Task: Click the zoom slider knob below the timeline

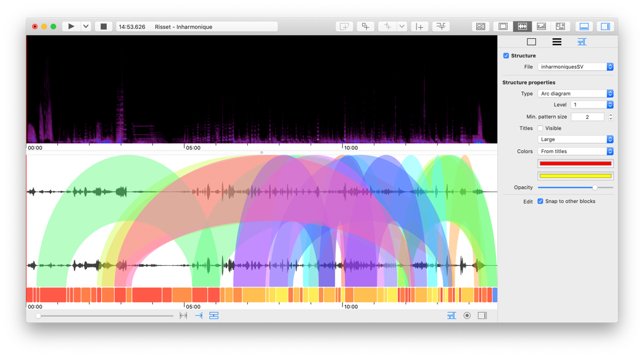Action: pos(38,316)
